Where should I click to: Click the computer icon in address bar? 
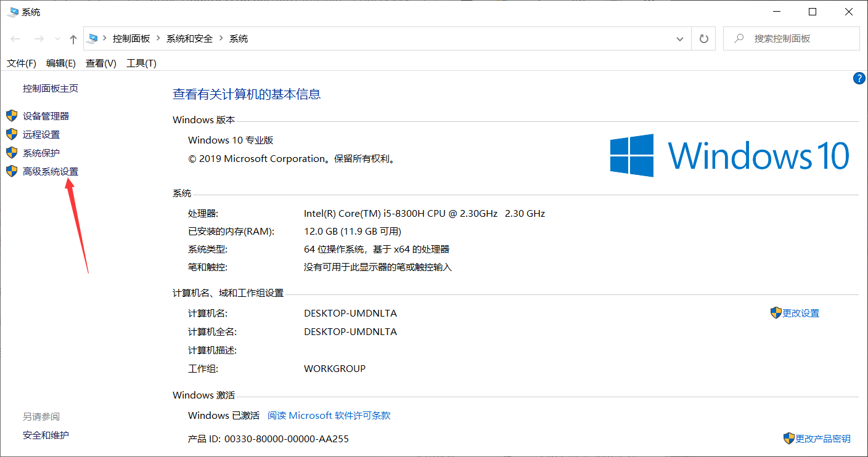(93, 38)
